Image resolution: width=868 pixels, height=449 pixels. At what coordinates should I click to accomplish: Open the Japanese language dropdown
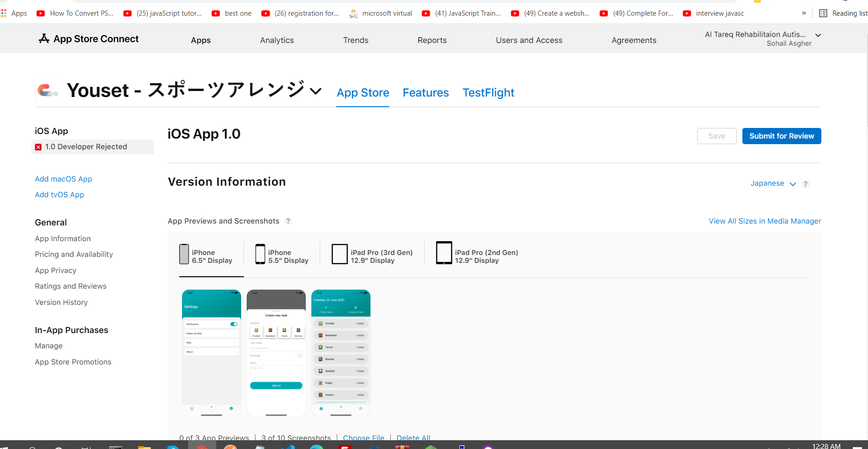pos(772,183)
